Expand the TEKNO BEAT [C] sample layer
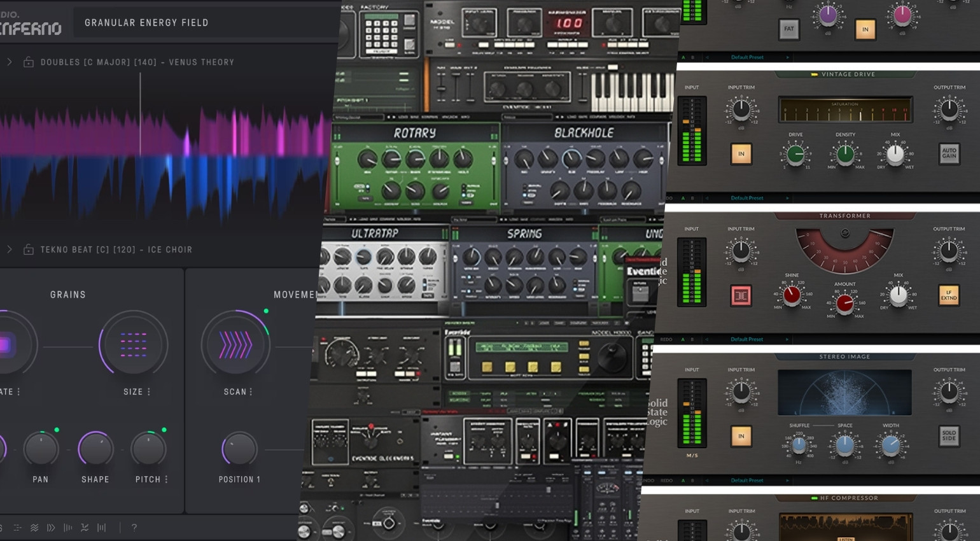The height and width of the screenshot is (541, 980). click(9, 249)
